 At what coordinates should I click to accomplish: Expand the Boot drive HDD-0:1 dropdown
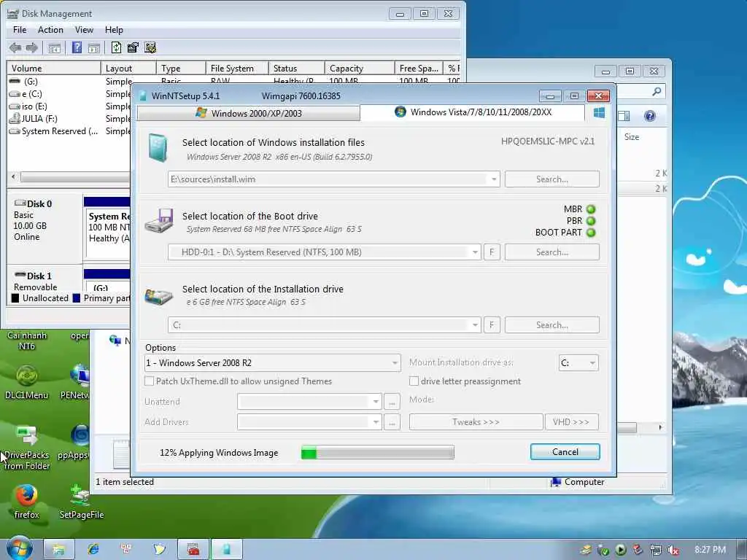click(475, 252)
